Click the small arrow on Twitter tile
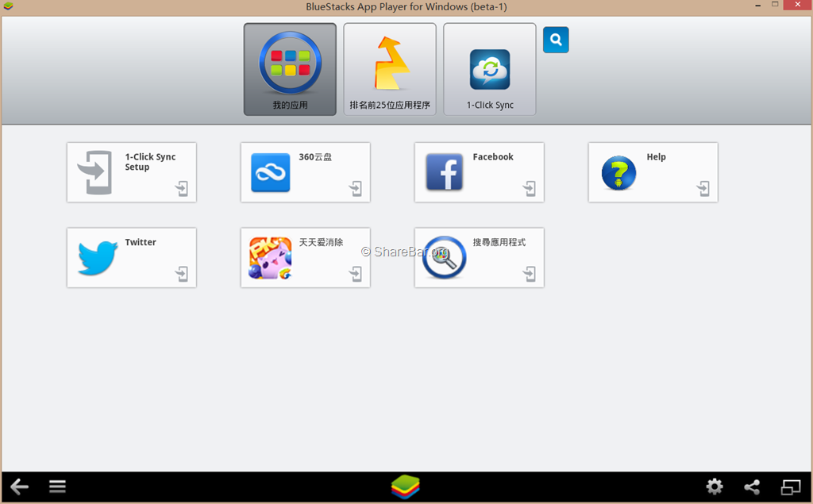This screenshot has height=504, width=813. (x=182, y=275)
